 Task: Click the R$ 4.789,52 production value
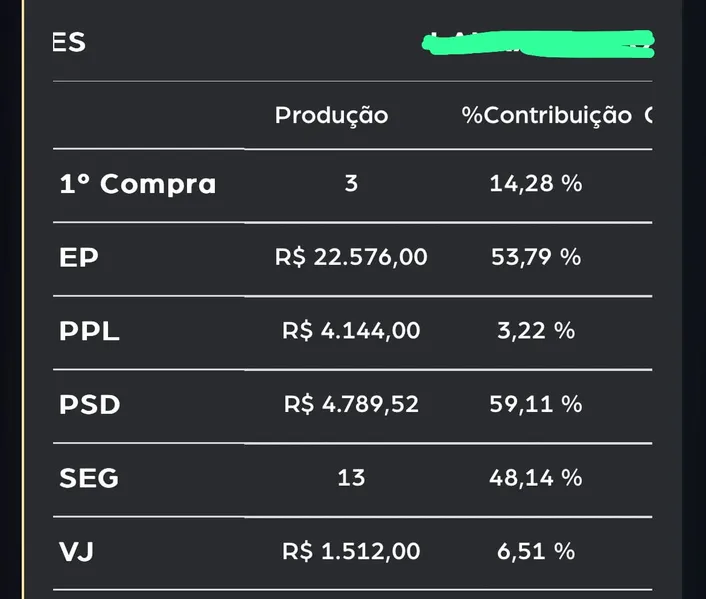(351, 405)
